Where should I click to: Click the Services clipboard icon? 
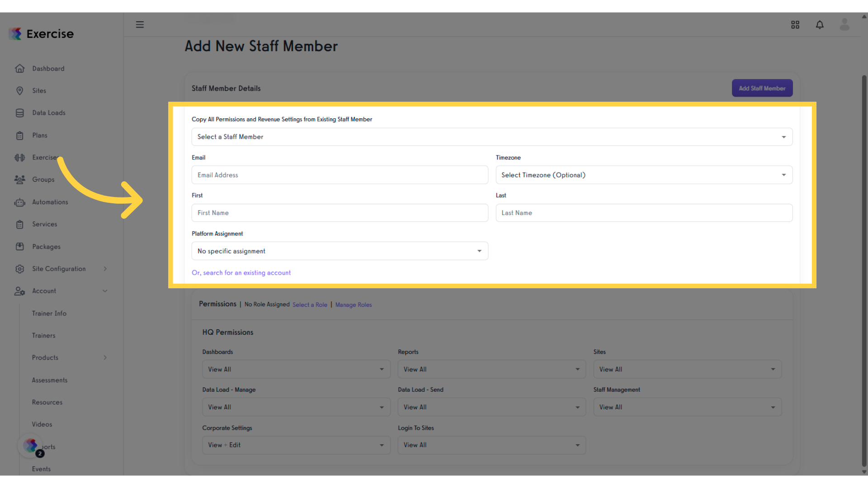tap(20, 225)
